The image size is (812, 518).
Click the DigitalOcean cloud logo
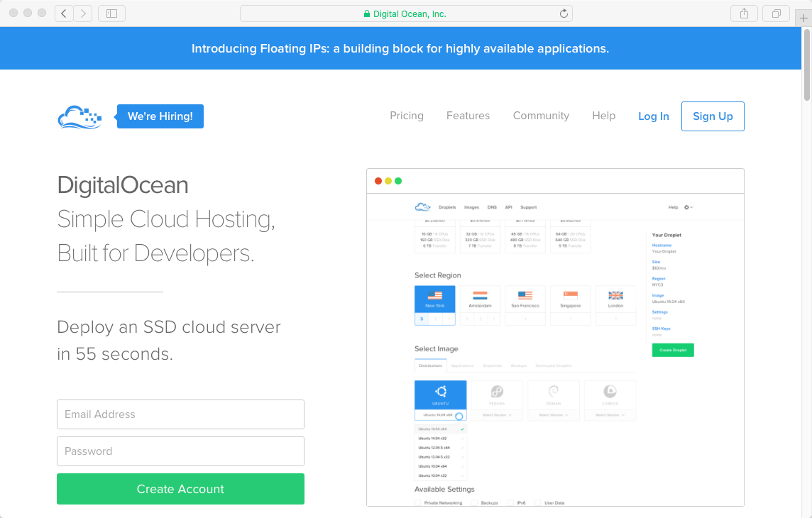[79, 118]
